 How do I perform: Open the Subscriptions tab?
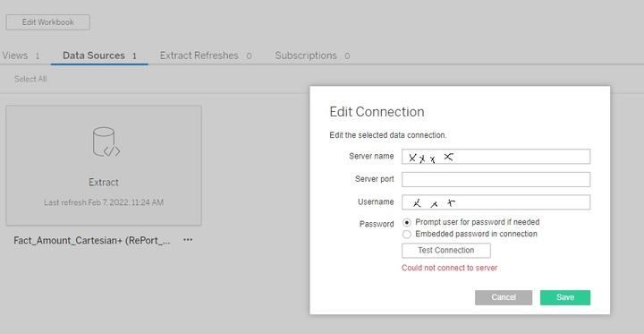click(312, 56)
